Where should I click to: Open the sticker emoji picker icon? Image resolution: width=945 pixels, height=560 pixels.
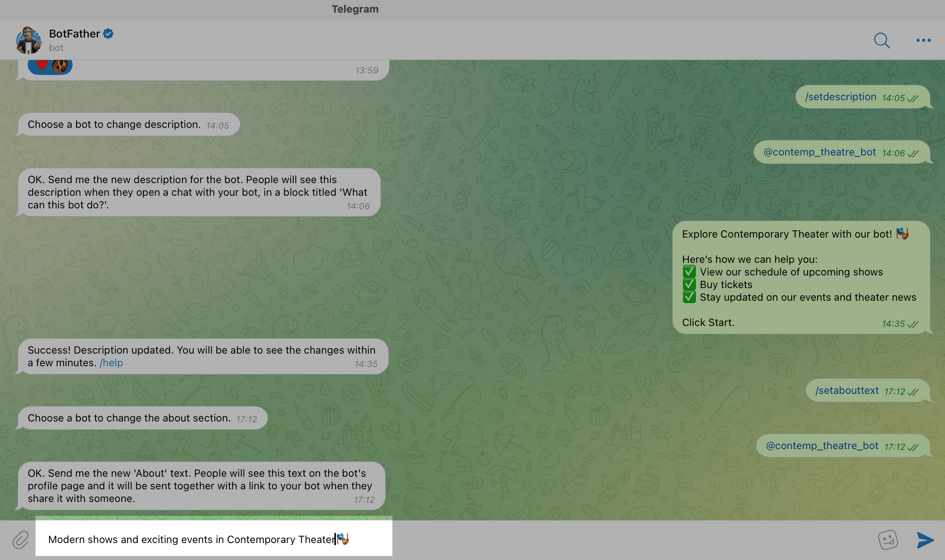888,539
